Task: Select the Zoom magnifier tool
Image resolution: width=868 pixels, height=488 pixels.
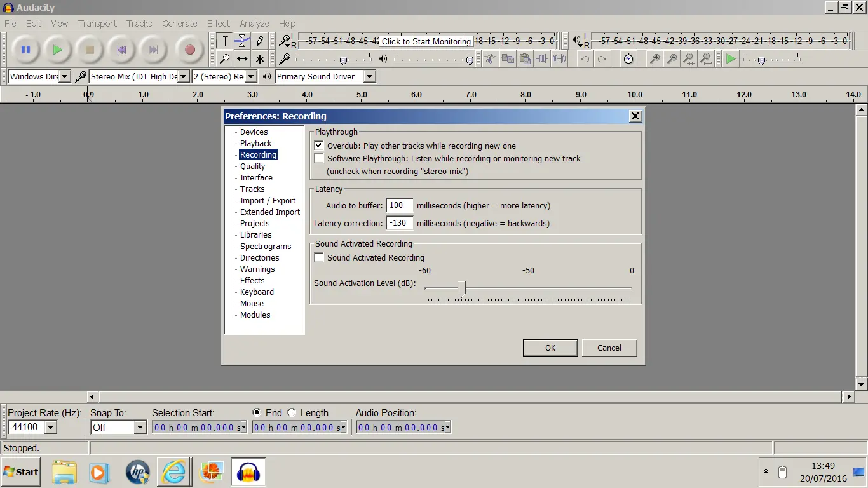Action: (225, 59)
